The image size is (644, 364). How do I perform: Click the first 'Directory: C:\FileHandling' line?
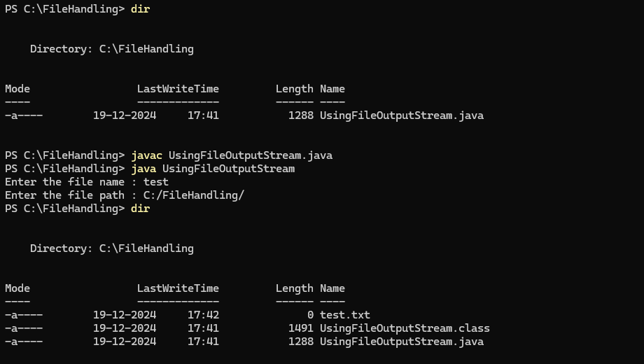point(112,49)
